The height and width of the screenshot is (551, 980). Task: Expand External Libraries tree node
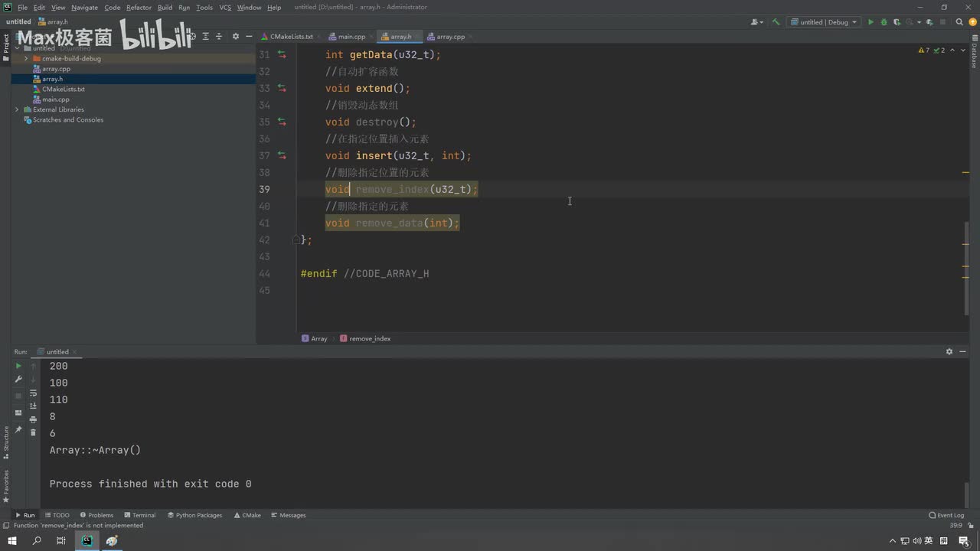(x=17, y=109)
